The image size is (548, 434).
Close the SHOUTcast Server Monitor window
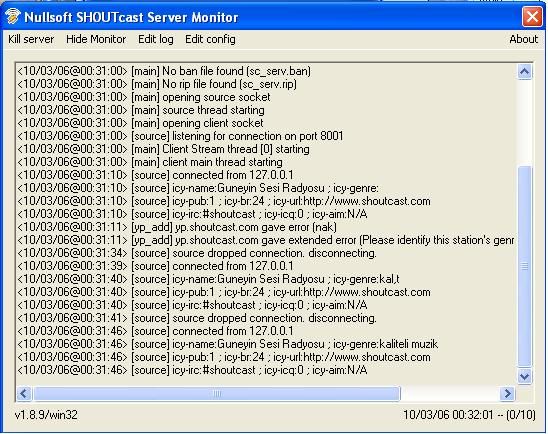point(532,16)
